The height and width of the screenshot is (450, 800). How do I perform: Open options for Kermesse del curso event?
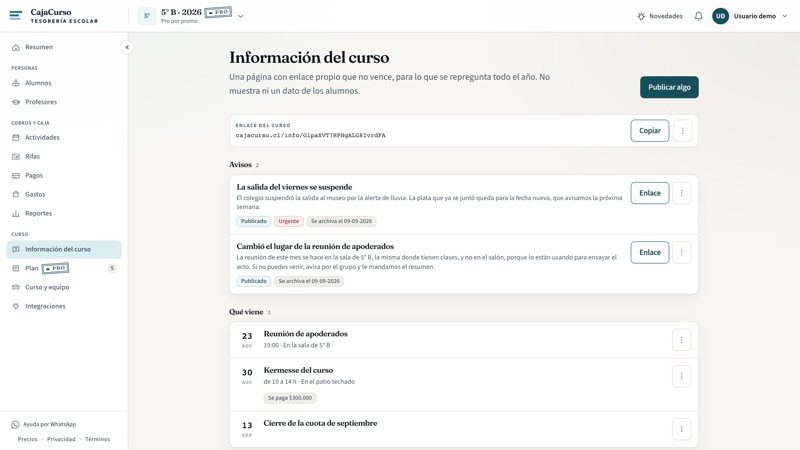[x=681, y=377]
